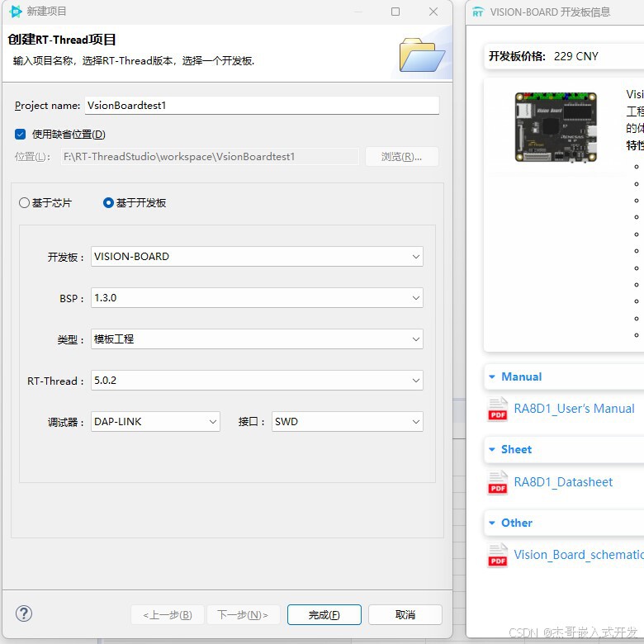
Task: Click the disabled 下一步(N) button
Action: point(243,614)
